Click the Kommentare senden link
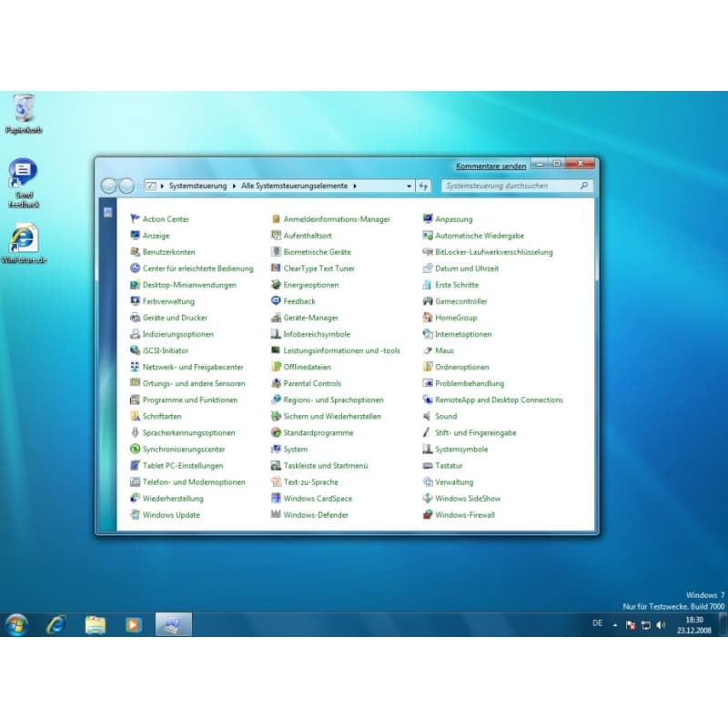Image resolution: width=728 pixels, height=728 pixels. pos(490,166)
